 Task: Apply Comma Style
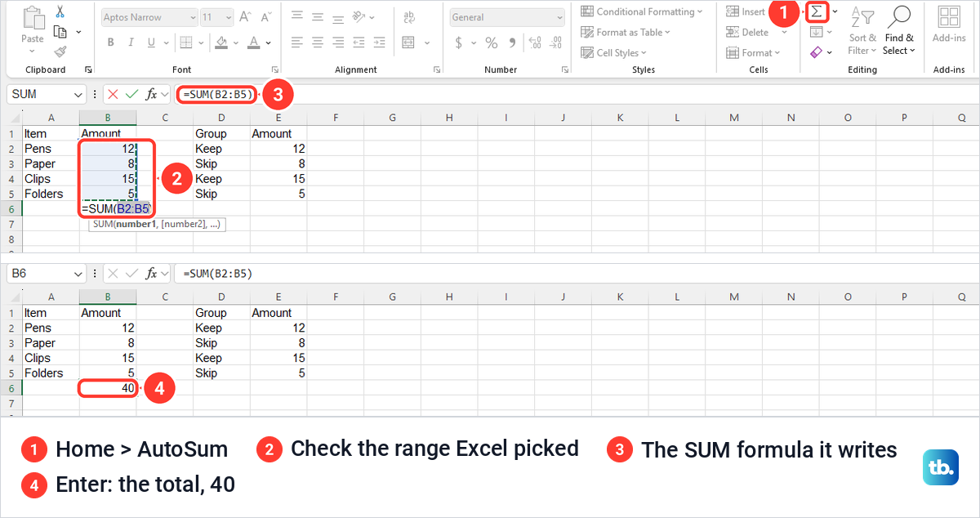click(x=512, y=42)
